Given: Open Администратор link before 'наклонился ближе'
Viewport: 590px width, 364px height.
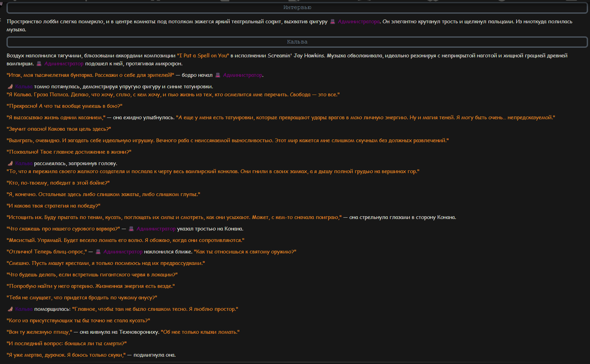Looking at the screenshot, I should pyautogui.click(x=123, y=252).
